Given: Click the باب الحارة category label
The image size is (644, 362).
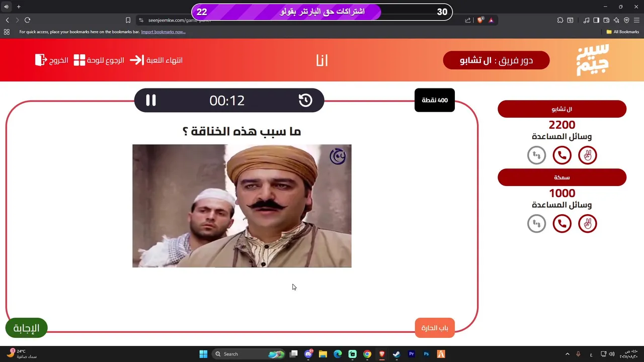Looking at the screenshot, I should (x=435, y=328).
